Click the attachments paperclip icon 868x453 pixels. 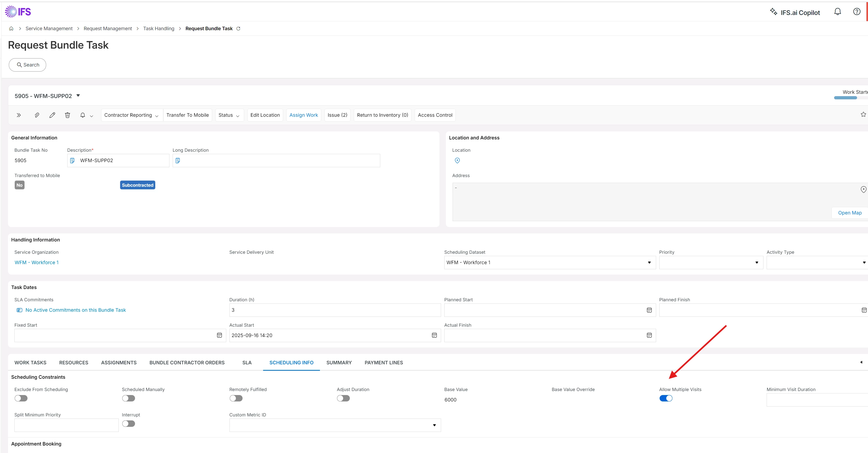37,115
